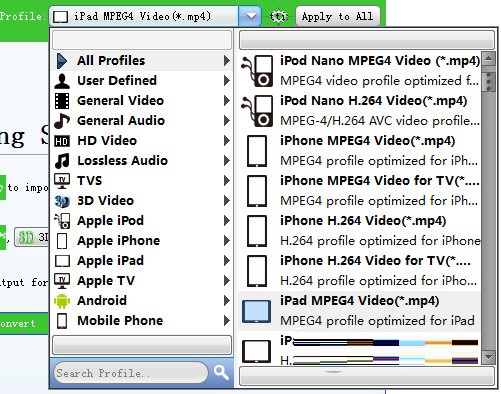The height and width of the screenshot is (394, 501).
Task: Select the All Profiles category
Action: click(x=142, y=61)
